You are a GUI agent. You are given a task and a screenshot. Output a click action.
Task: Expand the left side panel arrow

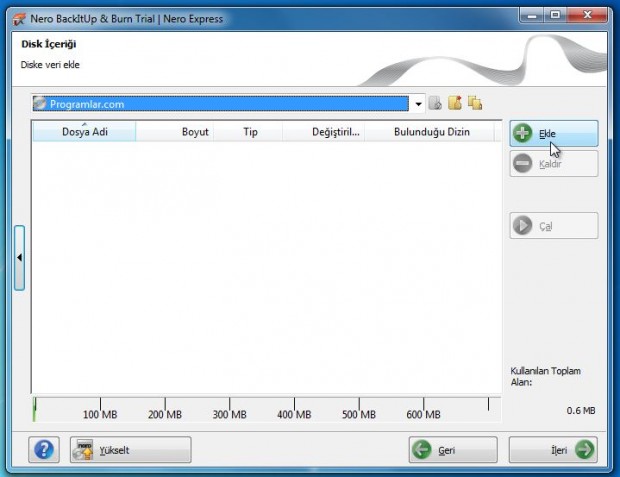click(19, 258)
